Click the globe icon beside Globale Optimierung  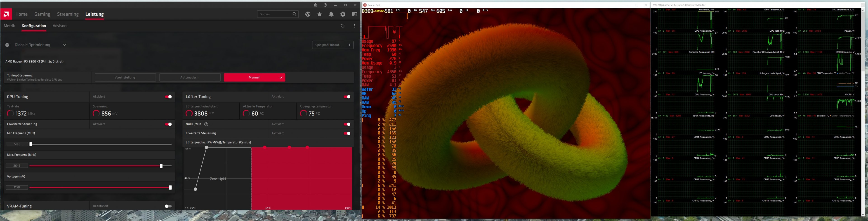coord(7,45)
